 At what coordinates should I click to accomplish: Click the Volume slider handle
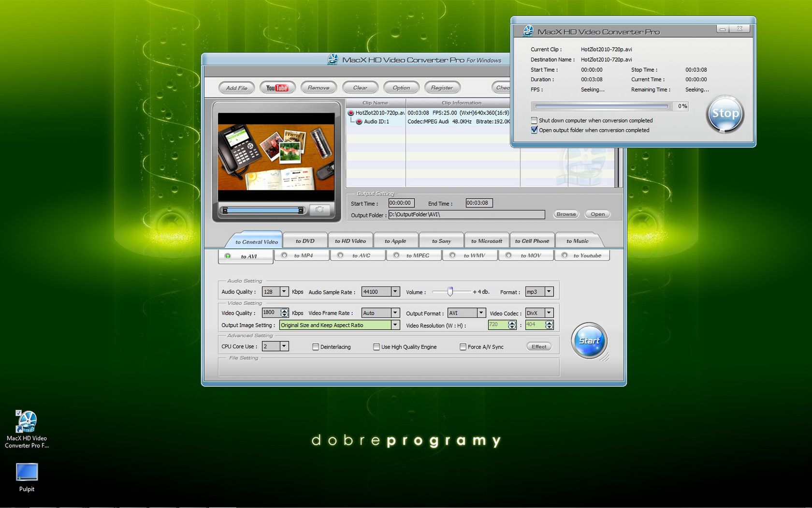pyautogui.click(x=450, y=291)
